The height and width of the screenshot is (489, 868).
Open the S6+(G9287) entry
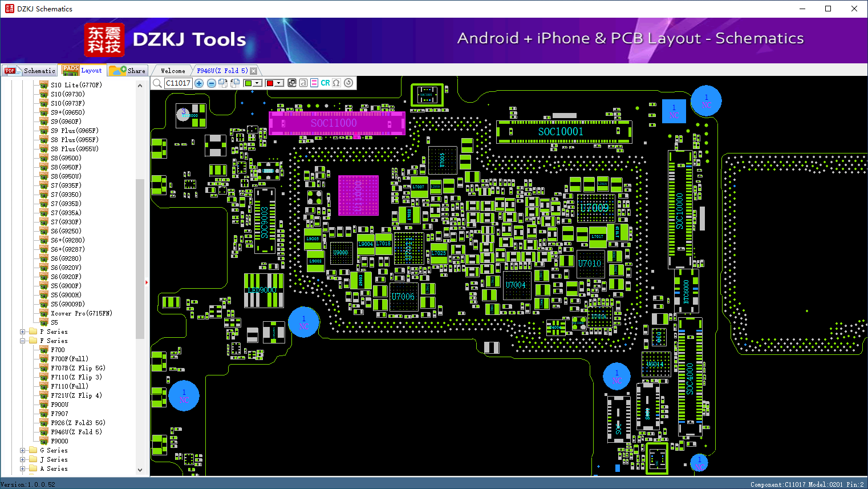(67, 249)
